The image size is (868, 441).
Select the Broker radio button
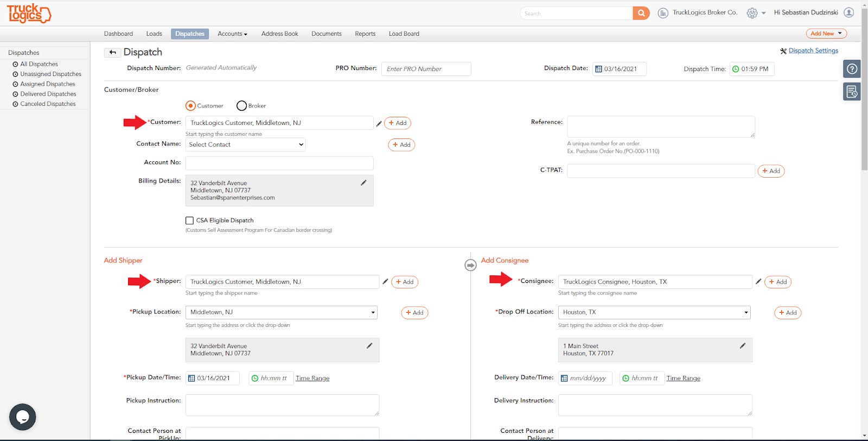click(x=241, y=105)
